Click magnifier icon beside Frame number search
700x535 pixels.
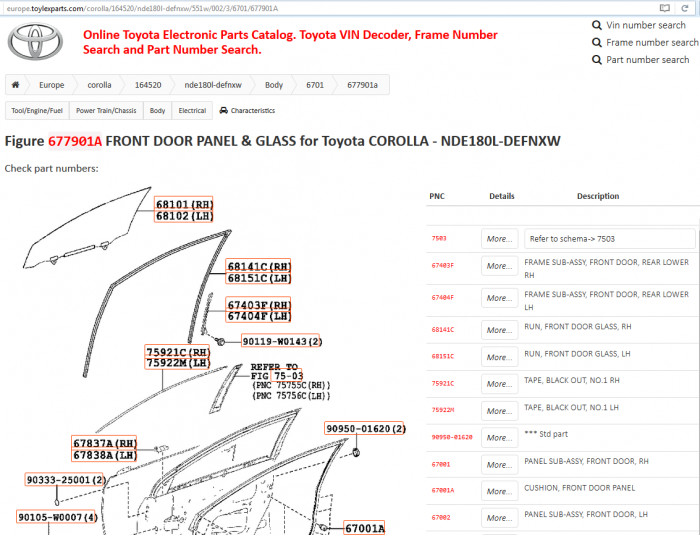tap(596, 42)
